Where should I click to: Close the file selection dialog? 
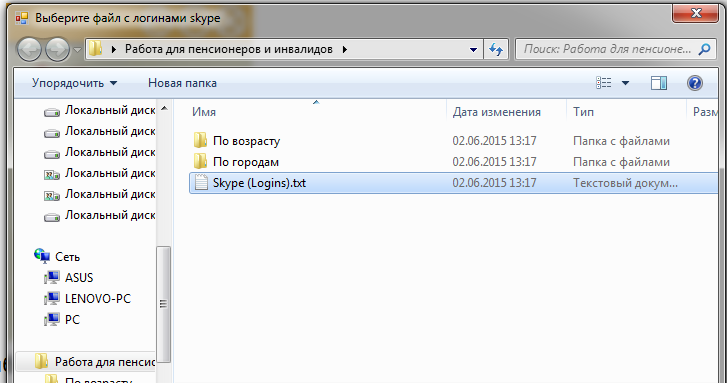695,13
